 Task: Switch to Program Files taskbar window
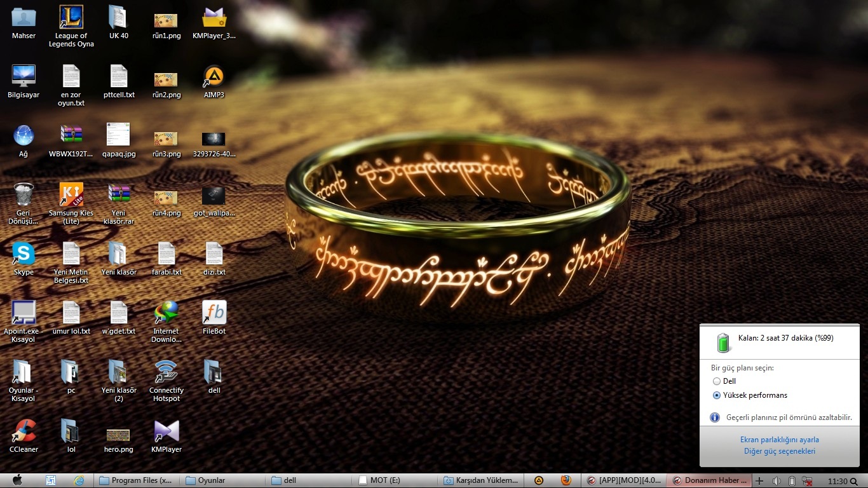[136, 480]
